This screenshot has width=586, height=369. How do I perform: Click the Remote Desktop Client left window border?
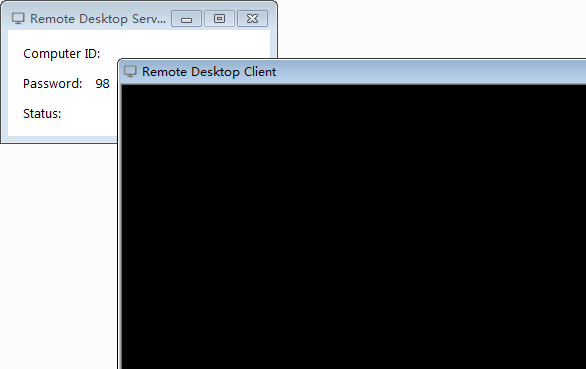point(119,224)
